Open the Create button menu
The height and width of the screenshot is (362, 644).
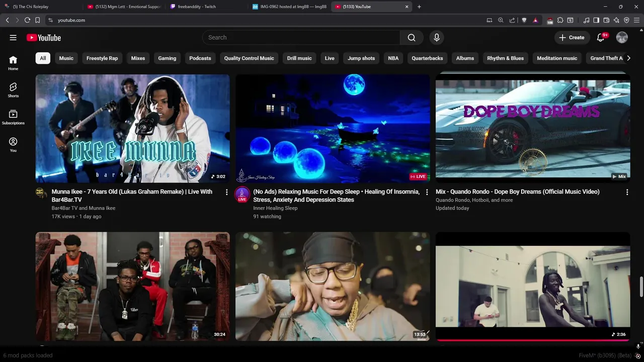[572, 38]
